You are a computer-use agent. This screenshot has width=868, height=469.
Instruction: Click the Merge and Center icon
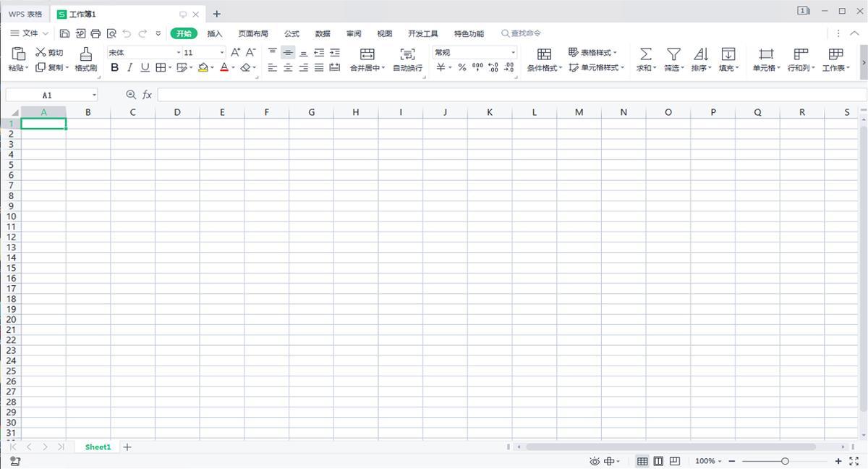[367, 54]
